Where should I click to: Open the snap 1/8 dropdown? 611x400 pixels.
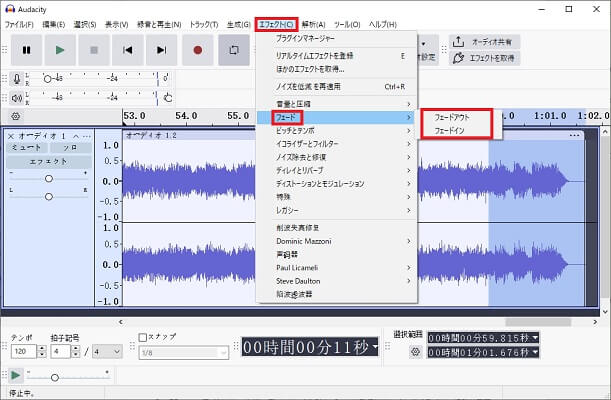pyautogui.click(x=184, y=353)
